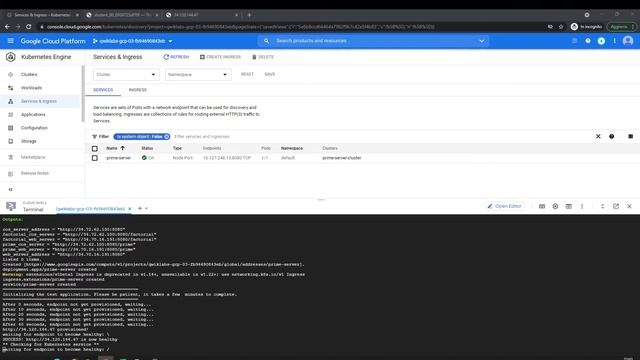Bookmark this page with the star icon
The image size is (640, 360).
[561, 27]
